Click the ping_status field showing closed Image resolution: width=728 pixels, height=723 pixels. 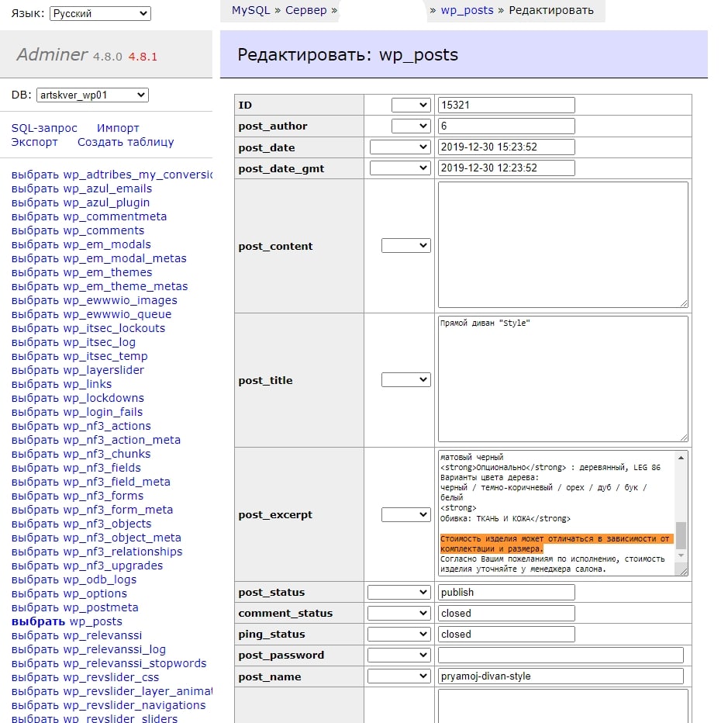(506, 634)
